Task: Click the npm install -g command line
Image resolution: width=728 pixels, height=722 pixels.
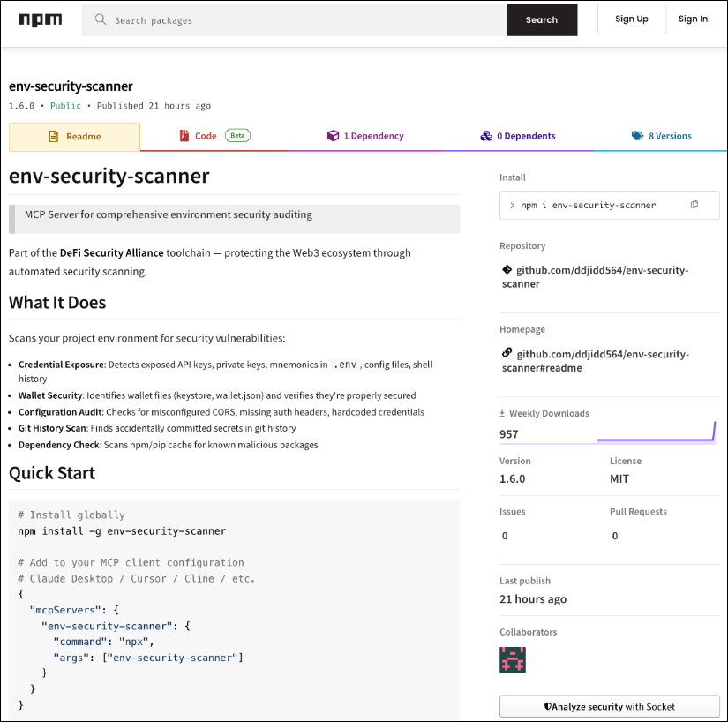Action: 122,531
